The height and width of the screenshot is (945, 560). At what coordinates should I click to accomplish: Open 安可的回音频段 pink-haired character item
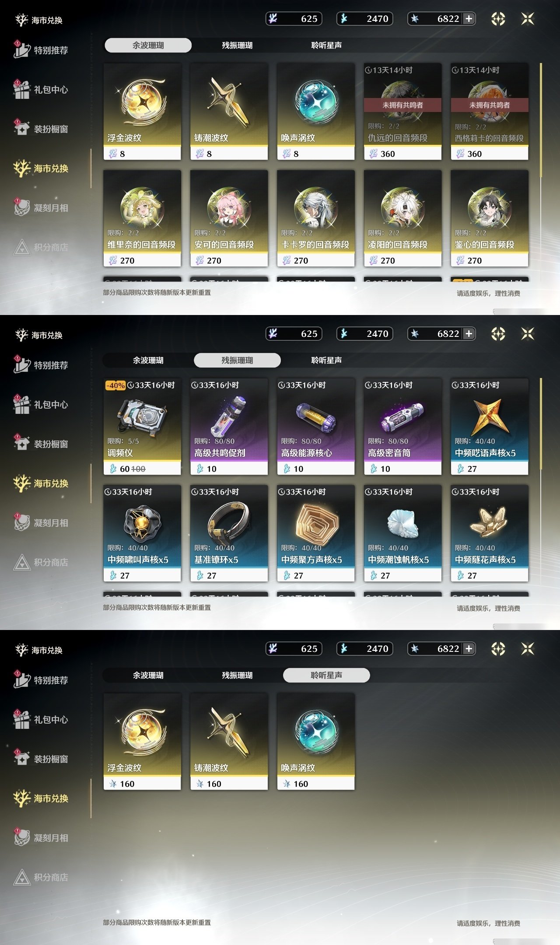[229, 218]
